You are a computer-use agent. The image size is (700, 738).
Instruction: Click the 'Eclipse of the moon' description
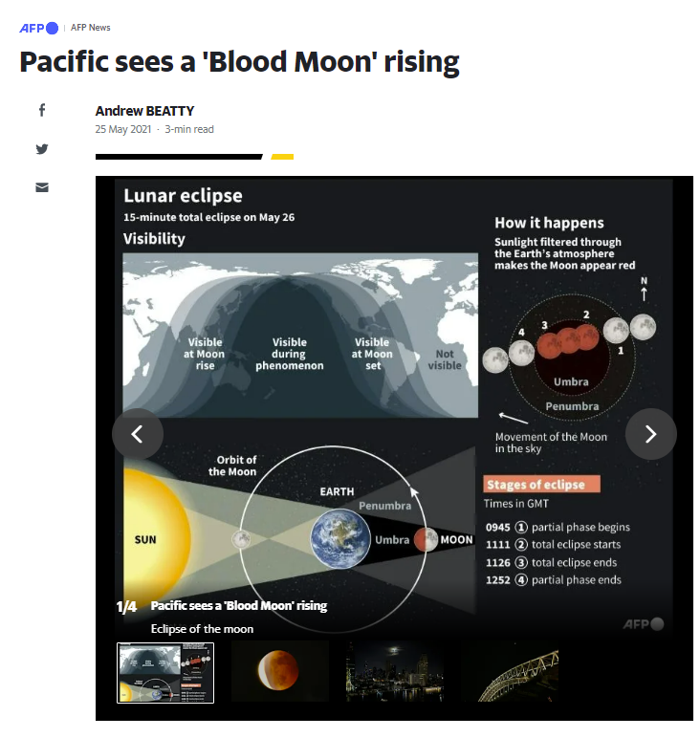(x=202, y=629)
